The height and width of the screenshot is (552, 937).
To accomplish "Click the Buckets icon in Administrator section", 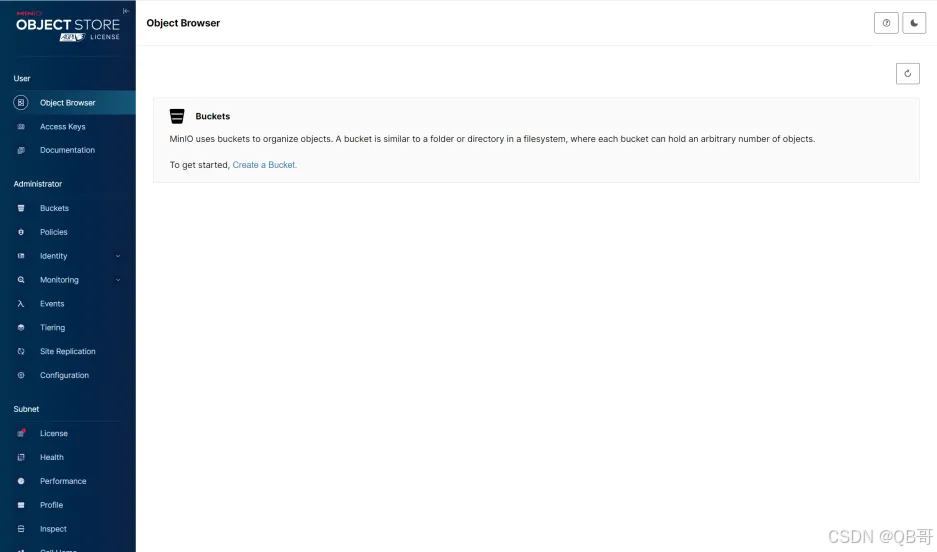I will (x=21, y=208).
